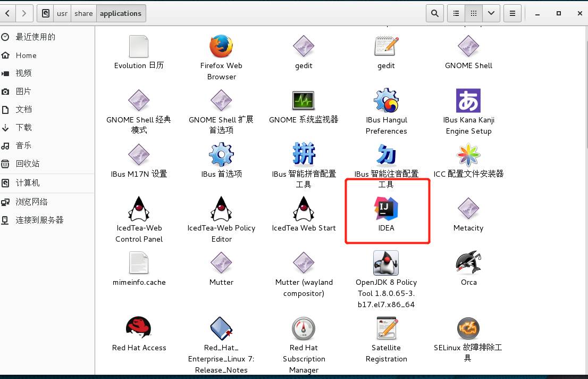
Task: Click 浏览网络 in the sidebar
Action: [x=47, y=202]
